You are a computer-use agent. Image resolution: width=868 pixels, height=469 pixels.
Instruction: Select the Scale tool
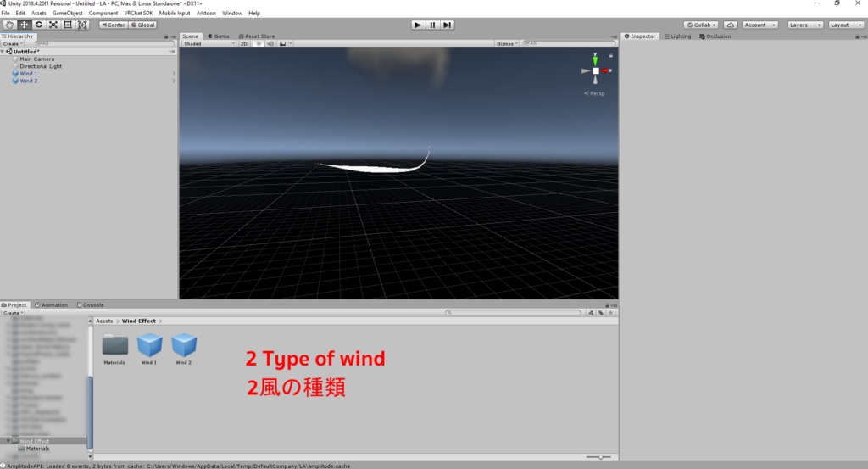click(x=53, y=25)
